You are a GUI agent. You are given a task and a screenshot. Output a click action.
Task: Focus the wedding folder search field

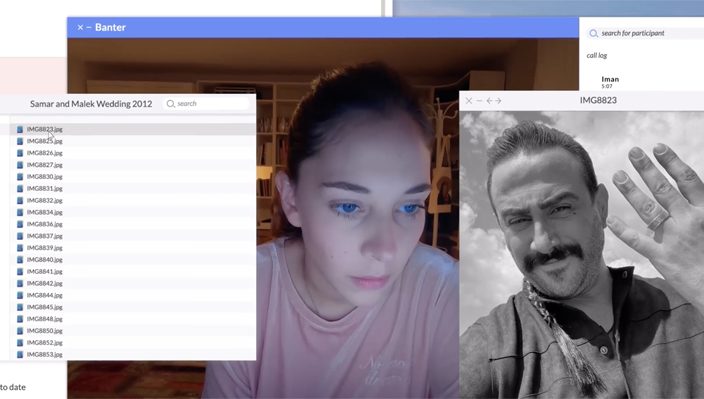[206, 104]
